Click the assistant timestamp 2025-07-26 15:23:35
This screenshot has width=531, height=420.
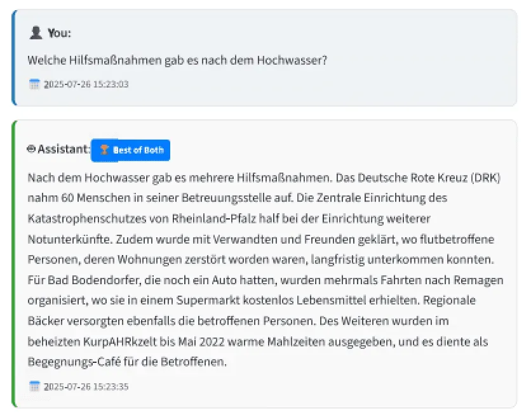86,386
